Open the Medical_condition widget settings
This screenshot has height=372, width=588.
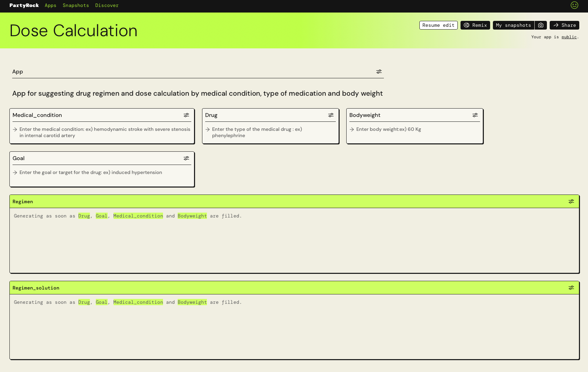pyautogui.click(x=186, y=115)
